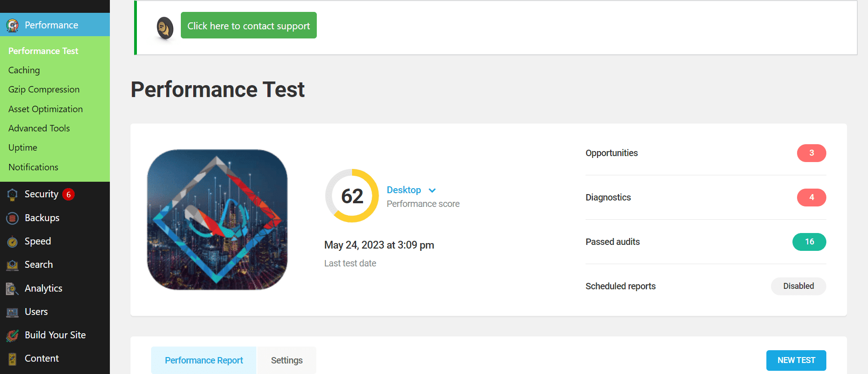Click the site logo thumbnail image

tap(217, 220)
